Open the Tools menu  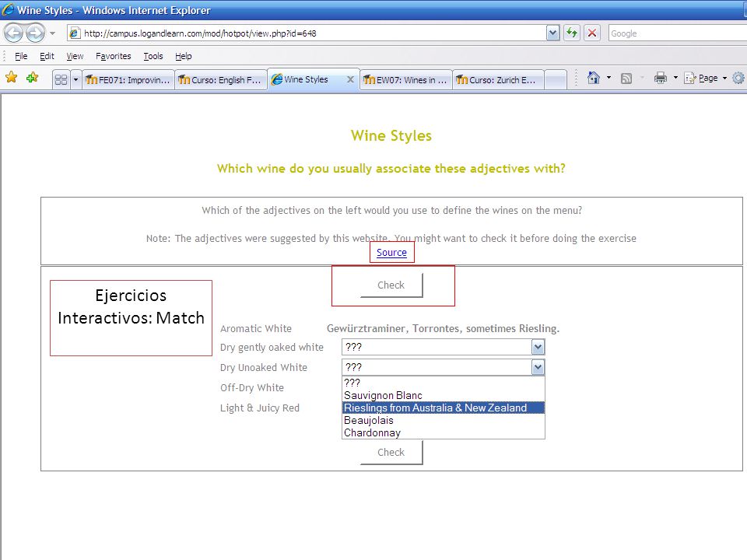coord(153,56)
